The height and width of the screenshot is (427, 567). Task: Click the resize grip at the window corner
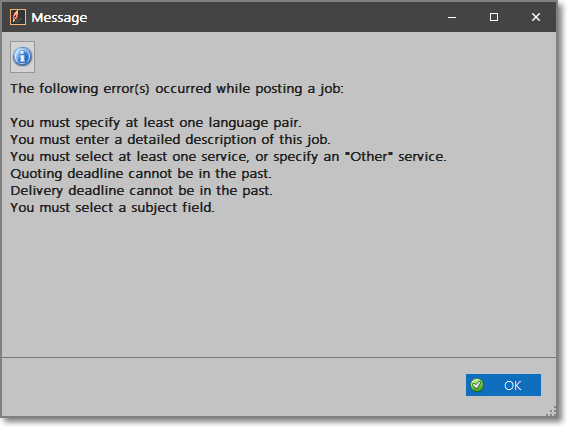tap(551, 411)
